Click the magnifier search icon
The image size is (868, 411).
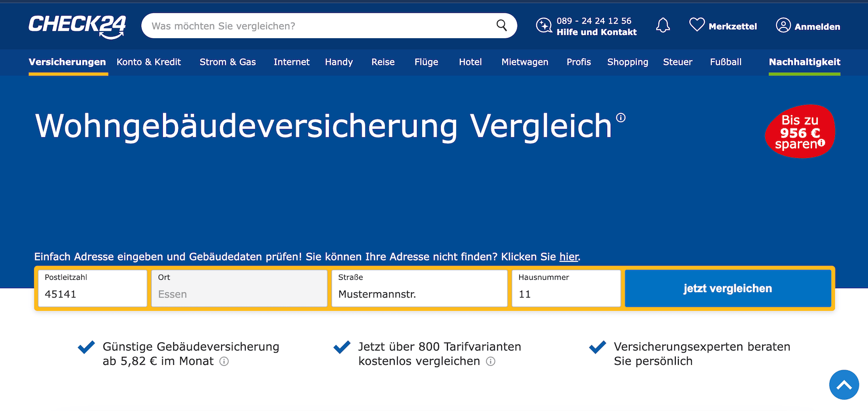pyautogui.click(x=502, y=25)
